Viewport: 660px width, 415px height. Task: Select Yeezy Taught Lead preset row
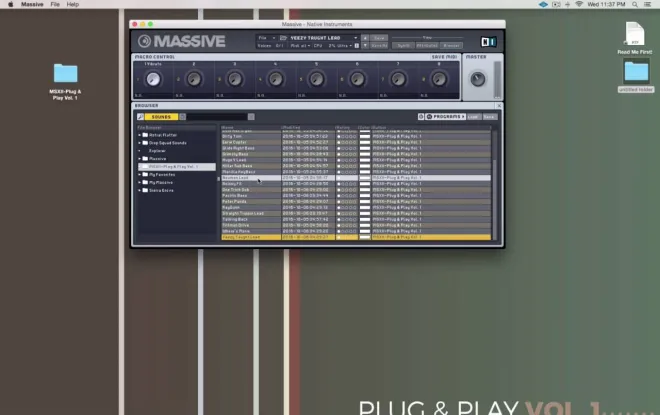click(356, 237)
